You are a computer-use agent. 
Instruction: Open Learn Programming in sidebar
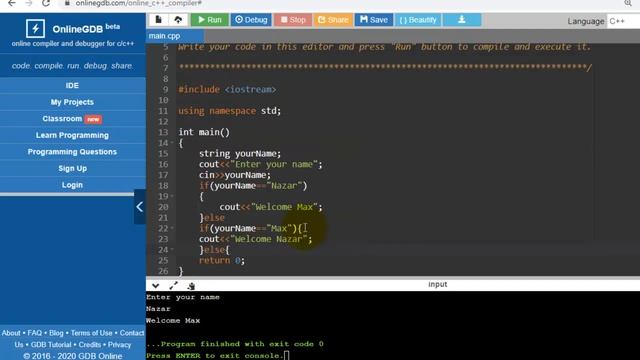click(x=72, y=135)
